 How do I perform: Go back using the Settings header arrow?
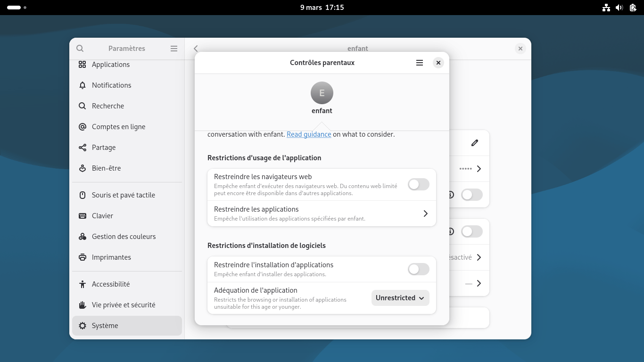pos(196,49)
